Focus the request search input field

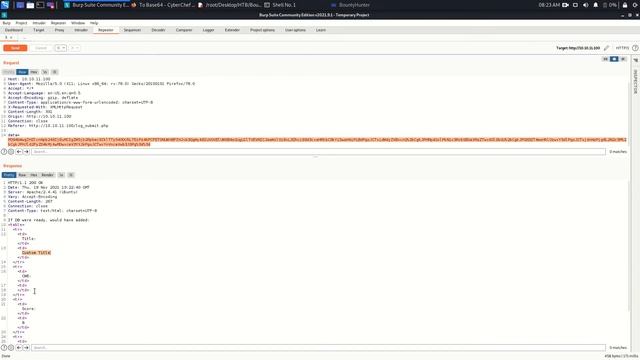click(x=318, y=152)
